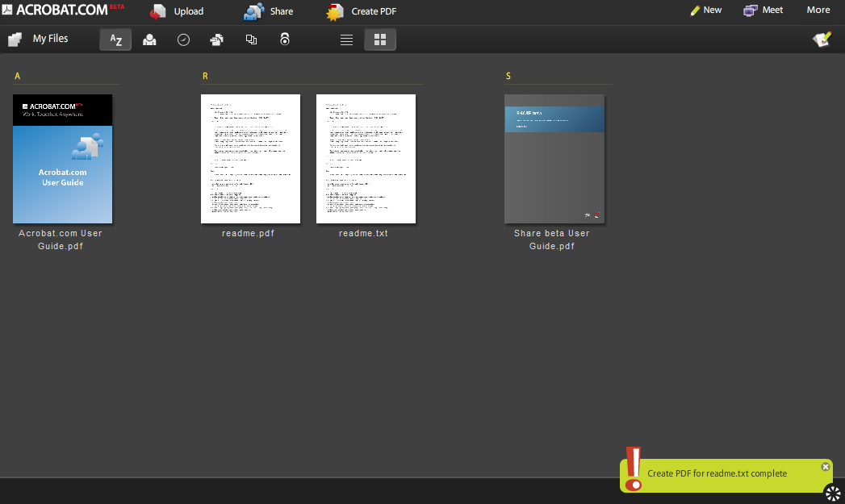Click the Create PDF button
The width and height of the screenshot is (845, 504).
click(x=362, y=11)
